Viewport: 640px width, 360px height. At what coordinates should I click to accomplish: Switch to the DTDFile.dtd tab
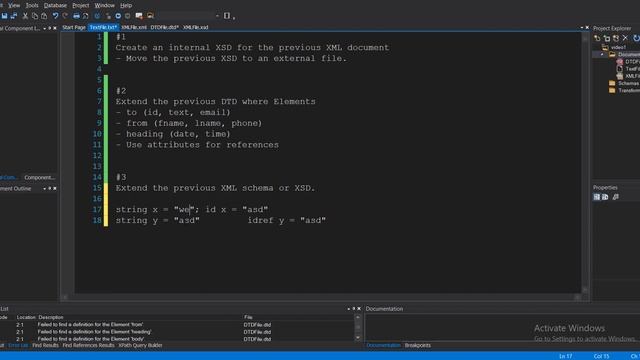[x=164, y=27]
